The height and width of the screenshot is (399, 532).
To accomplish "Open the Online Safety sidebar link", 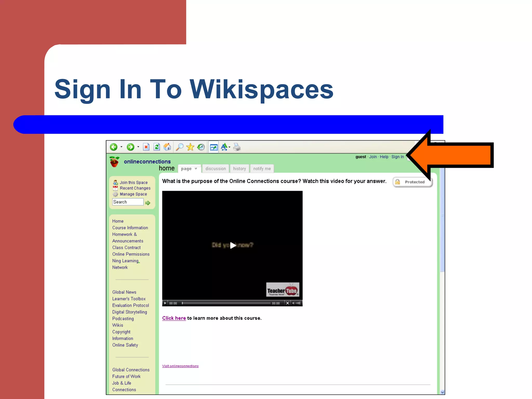I will (x=125, y=345).
